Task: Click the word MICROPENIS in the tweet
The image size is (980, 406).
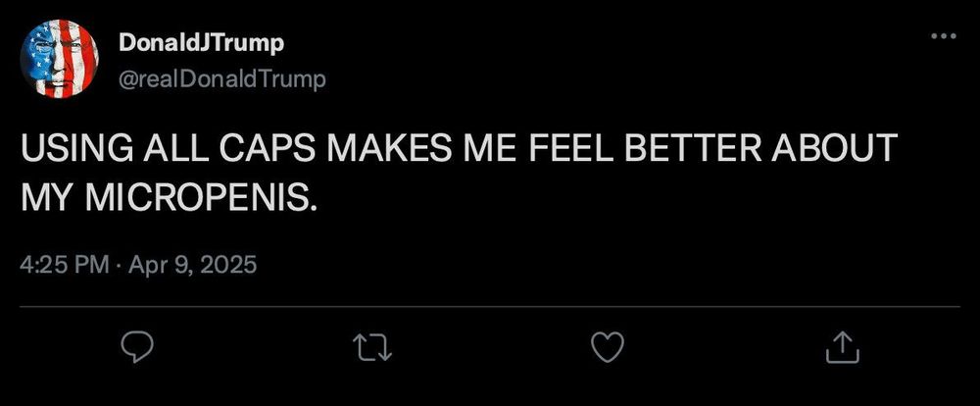Action: [x=196, y=198]
